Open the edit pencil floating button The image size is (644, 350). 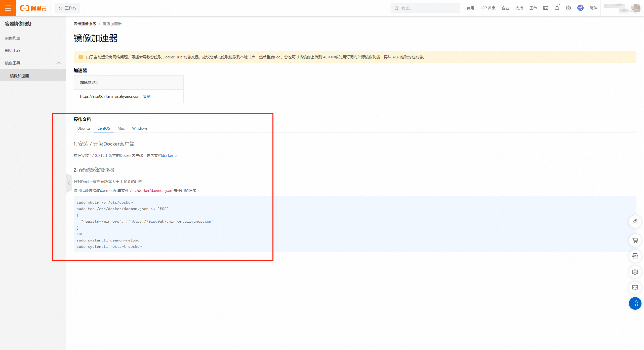point(635,222)
